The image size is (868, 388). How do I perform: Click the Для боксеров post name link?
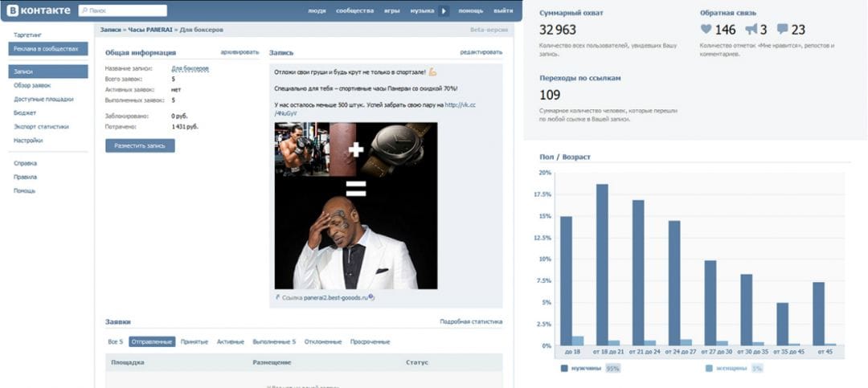pos(190,68)
